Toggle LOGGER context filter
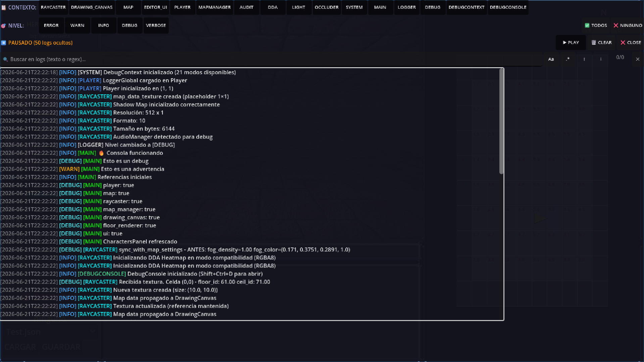The width and height of the screenshot is (644, 362). (407, 7)
